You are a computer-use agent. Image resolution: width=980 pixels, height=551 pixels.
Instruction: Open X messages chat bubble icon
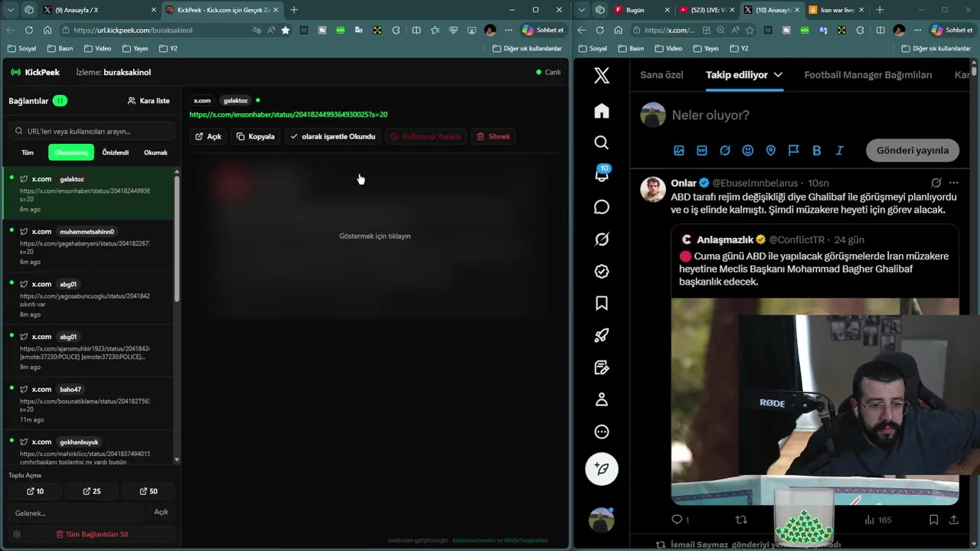(x=602, y=207)
